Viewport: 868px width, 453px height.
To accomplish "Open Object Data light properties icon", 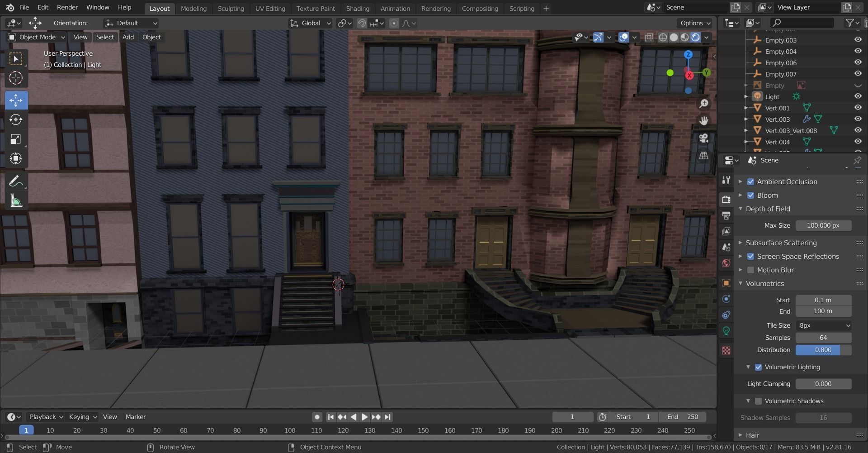I will [x=726, y=331].
